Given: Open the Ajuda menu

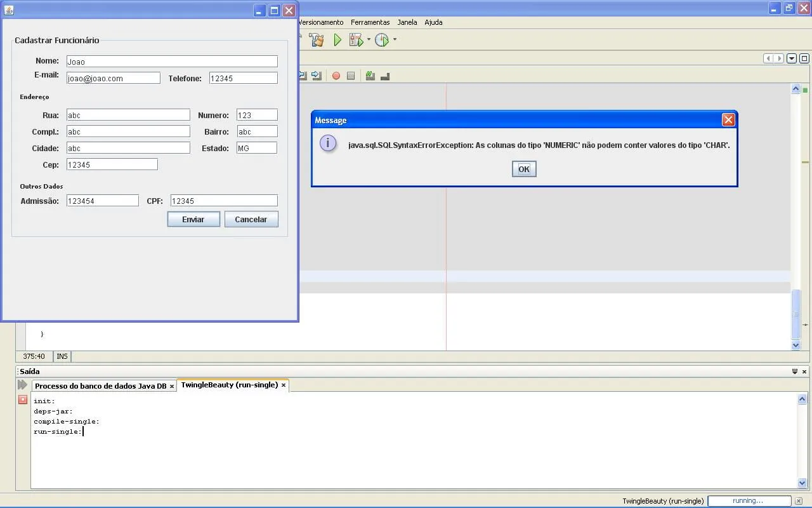Looking at the screenshot, I should (x=433, y=22).
